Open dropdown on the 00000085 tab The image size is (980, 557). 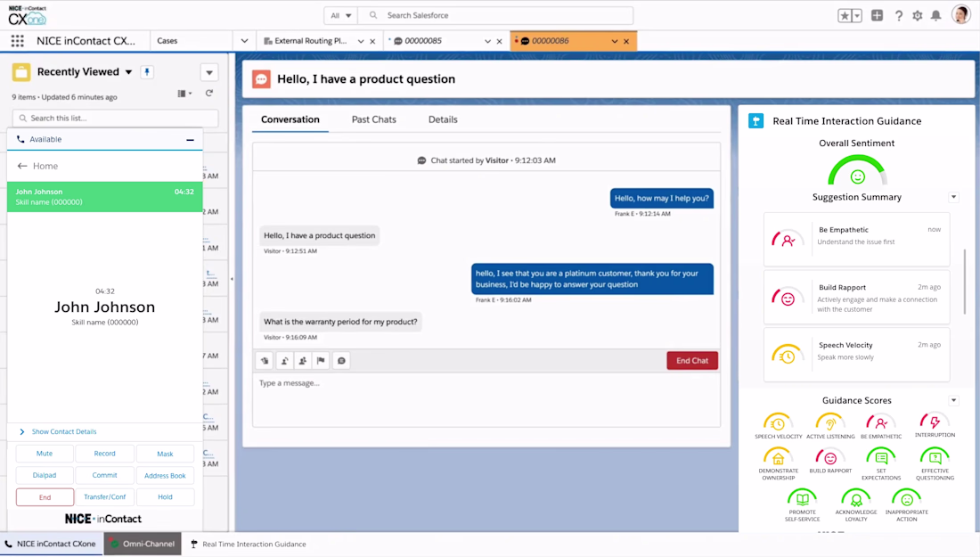point(487,41)
